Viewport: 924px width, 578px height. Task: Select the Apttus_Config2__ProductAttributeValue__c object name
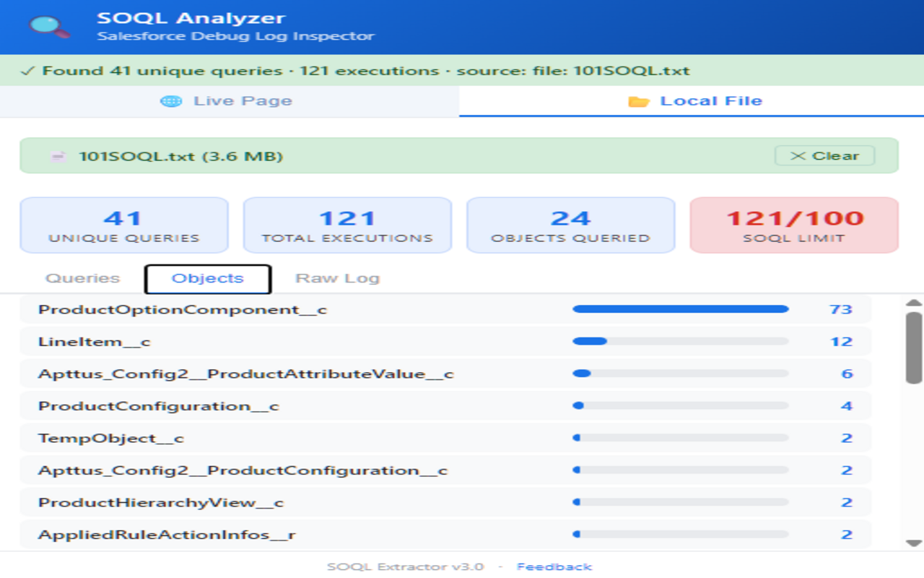point(246,374)
